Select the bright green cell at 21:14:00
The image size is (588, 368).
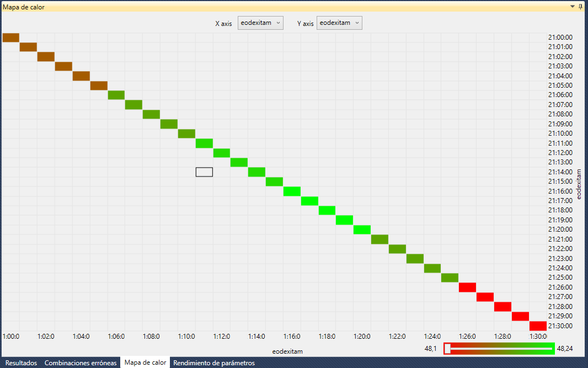pos(256,172)
